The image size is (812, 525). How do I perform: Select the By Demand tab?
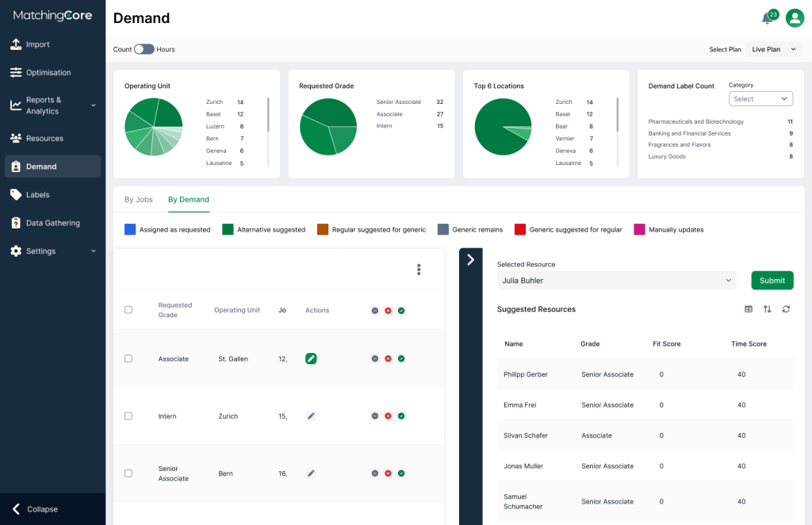(x=189, y=199)
